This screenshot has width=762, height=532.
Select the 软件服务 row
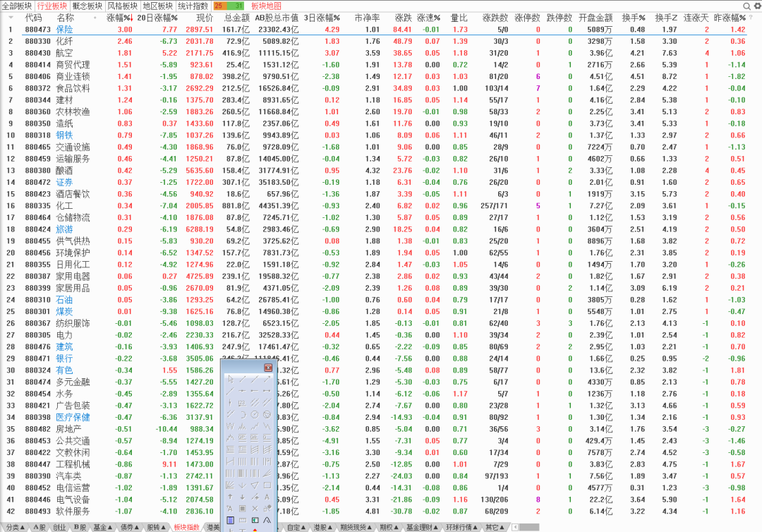[381, 511]
